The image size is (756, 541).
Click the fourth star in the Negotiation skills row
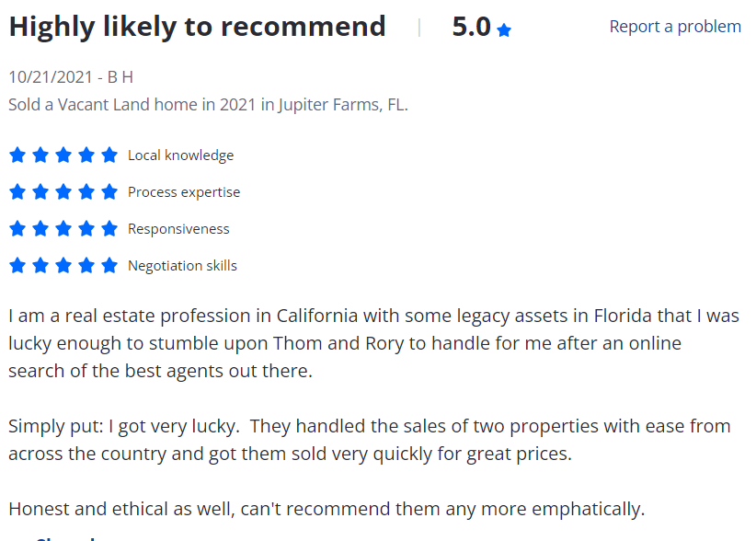[86, 265]
